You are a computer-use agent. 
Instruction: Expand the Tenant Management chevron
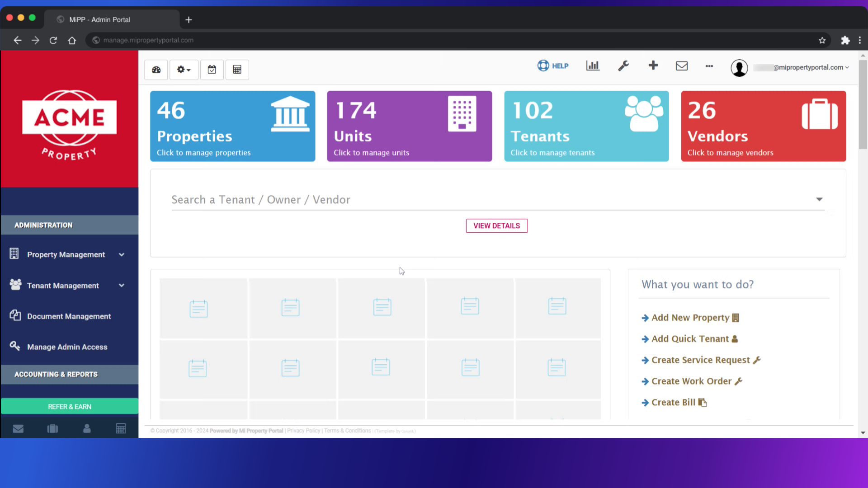tap(122, 286)
